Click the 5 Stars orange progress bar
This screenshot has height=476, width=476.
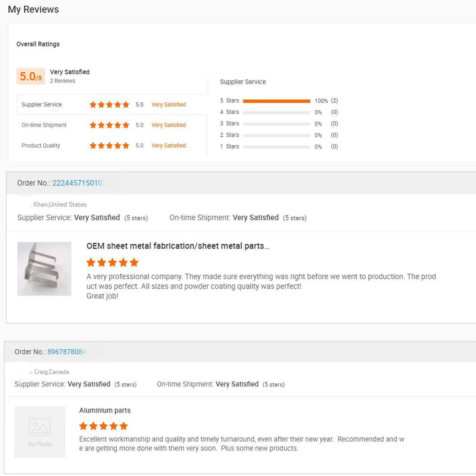276,101
